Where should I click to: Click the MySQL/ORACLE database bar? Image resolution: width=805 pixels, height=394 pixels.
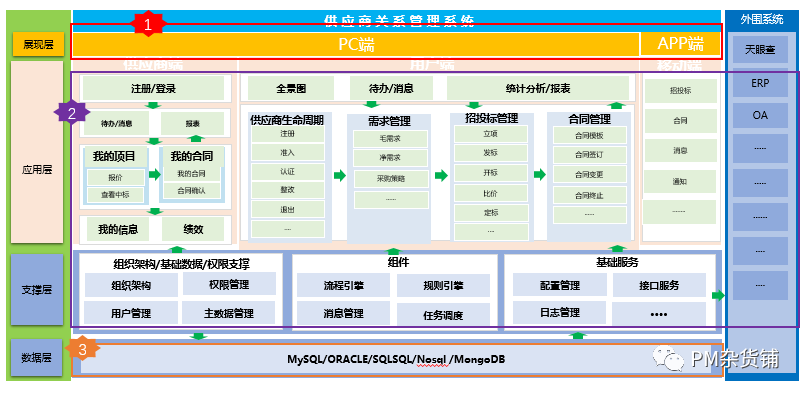click(x=396, y=359)
